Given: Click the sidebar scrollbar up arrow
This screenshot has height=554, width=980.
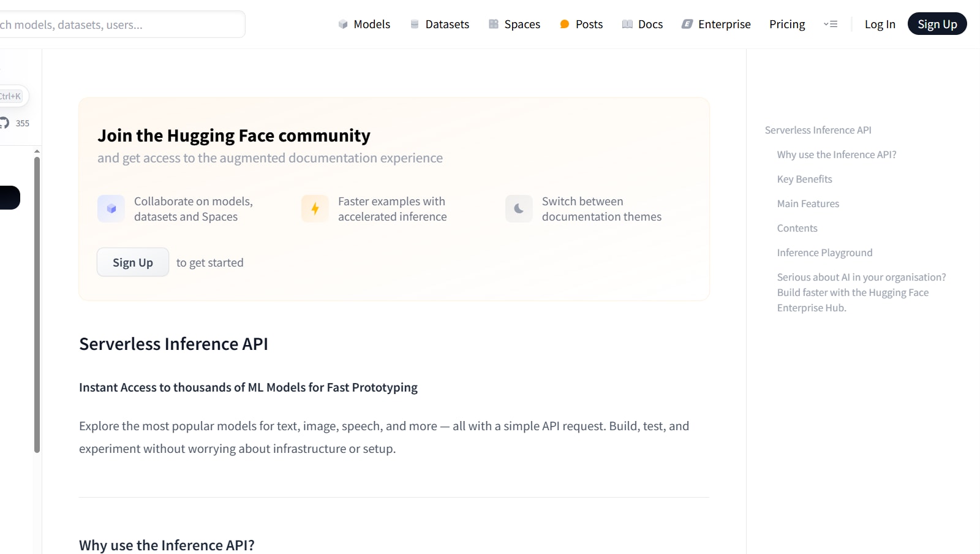Looking at the screenshot, I should (37, 151).
